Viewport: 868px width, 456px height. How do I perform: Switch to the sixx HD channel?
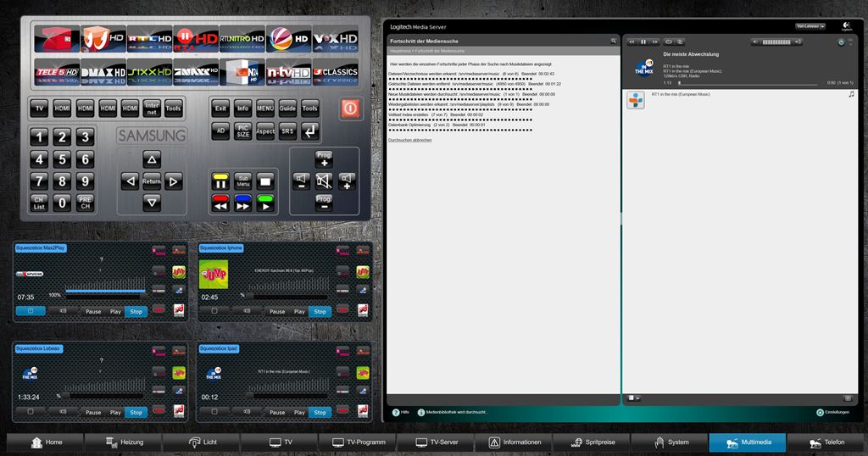(149, 73)
